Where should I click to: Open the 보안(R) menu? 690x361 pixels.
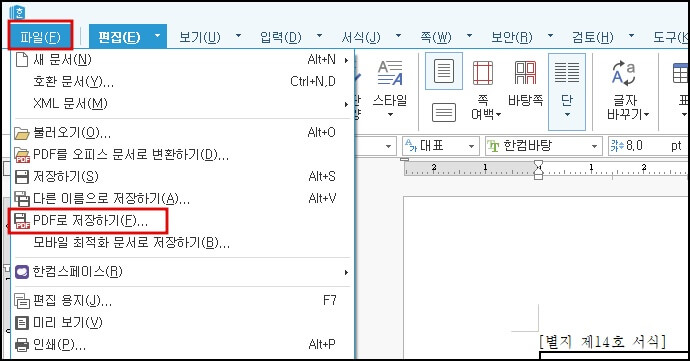point(512,37)
